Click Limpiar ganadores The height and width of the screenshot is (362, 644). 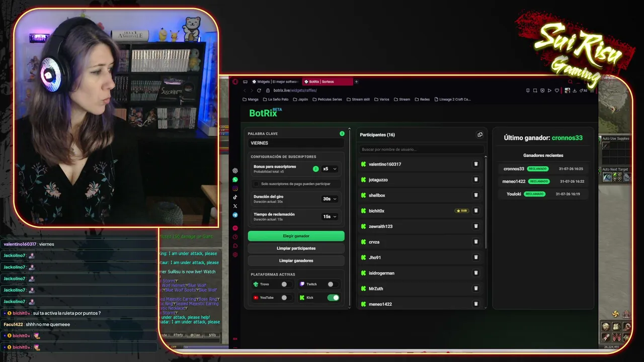point(296,260)
